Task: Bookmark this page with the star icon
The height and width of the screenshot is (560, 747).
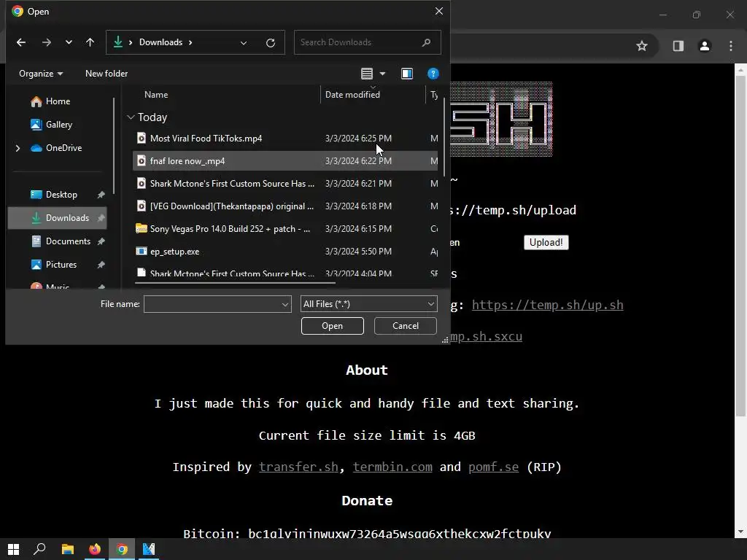Action: click(x=642, y=46)
